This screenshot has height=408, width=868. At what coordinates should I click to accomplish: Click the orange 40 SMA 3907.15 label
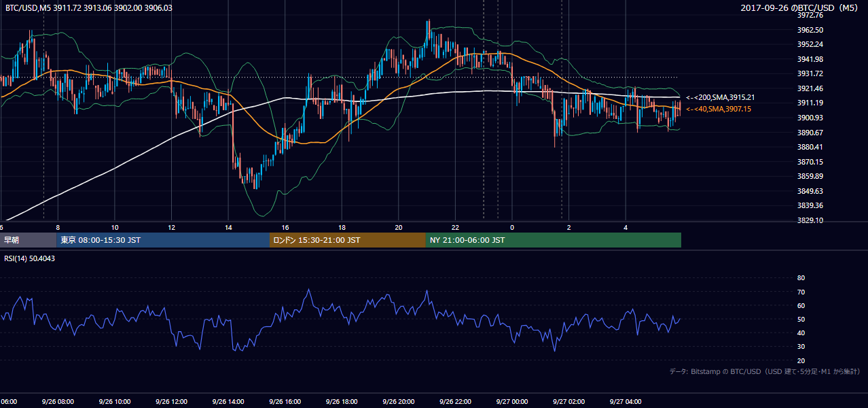click(x=719, y=109)
